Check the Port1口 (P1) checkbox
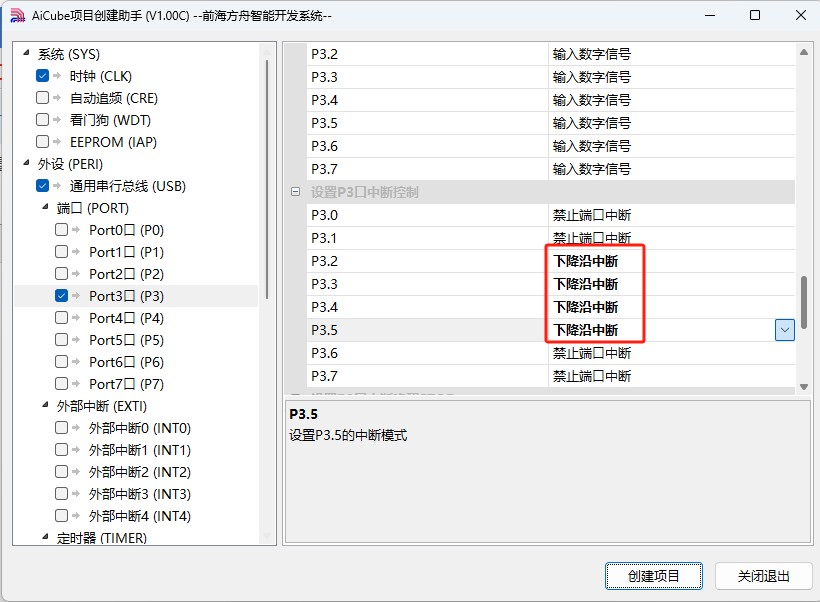Screen dimensions: 820x602 click(61, 252)
